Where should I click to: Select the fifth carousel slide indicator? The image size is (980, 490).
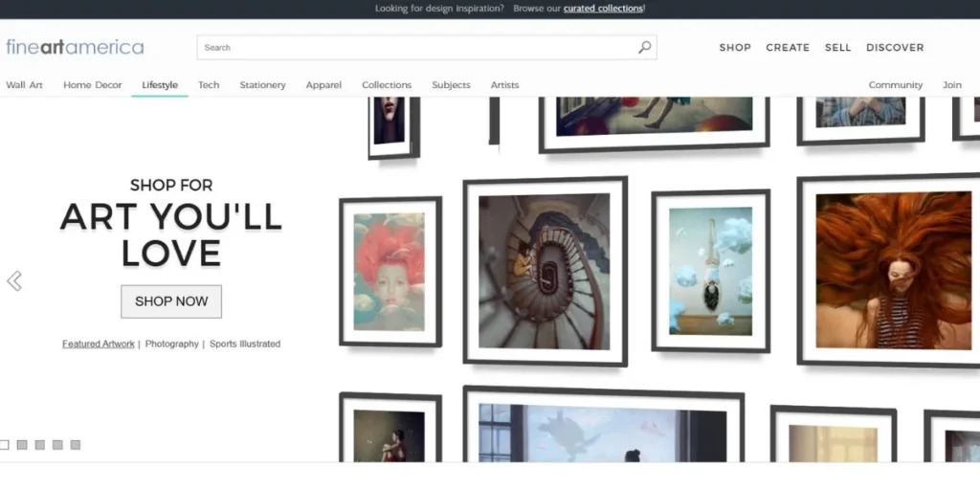(x=76, y=445)
